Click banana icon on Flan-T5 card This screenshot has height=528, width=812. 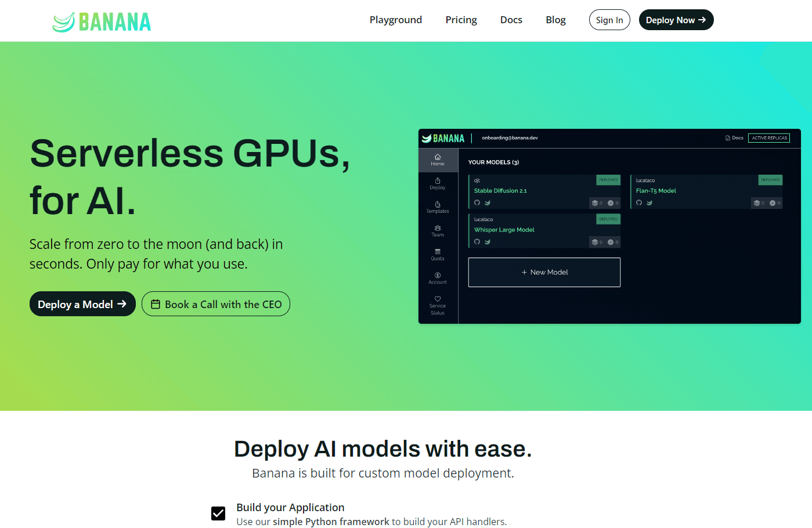tap(649, 203)
